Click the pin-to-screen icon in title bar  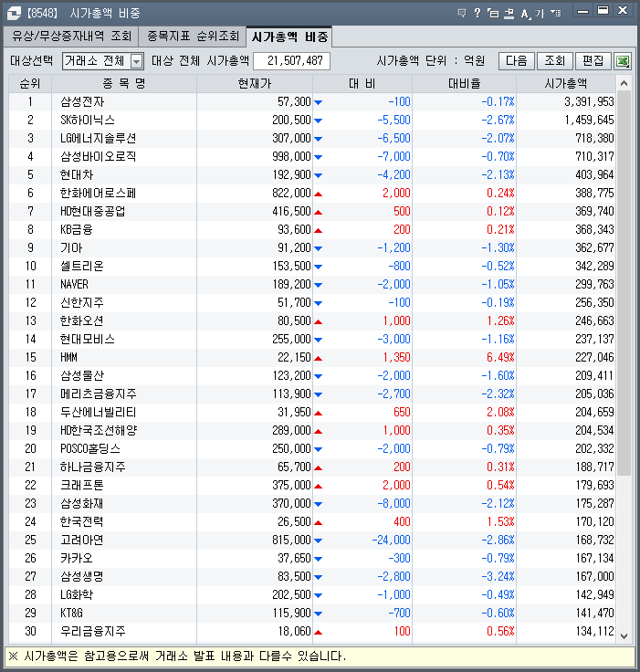pyautogui.click(x=509, y=13)
